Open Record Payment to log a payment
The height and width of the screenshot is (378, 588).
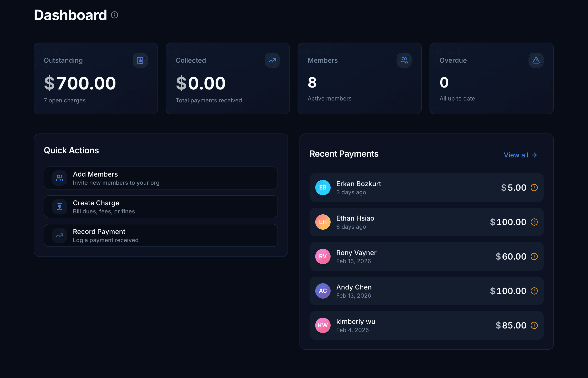[x=161, y=235]
